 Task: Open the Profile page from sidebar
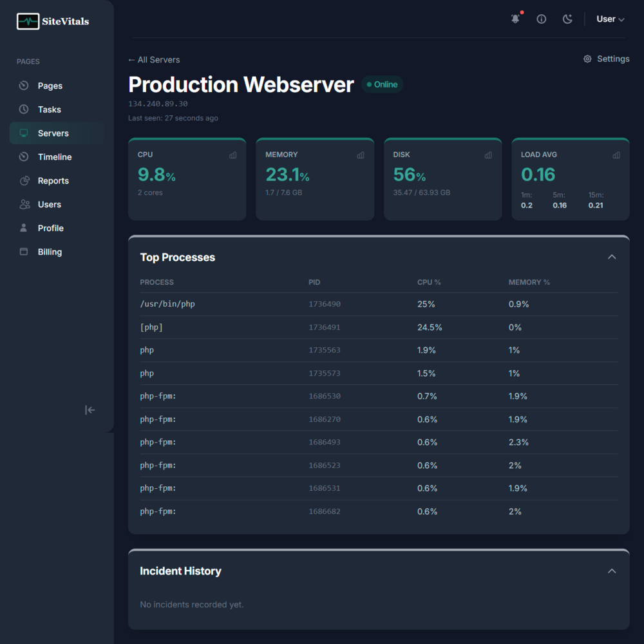[x=51, y=227]
